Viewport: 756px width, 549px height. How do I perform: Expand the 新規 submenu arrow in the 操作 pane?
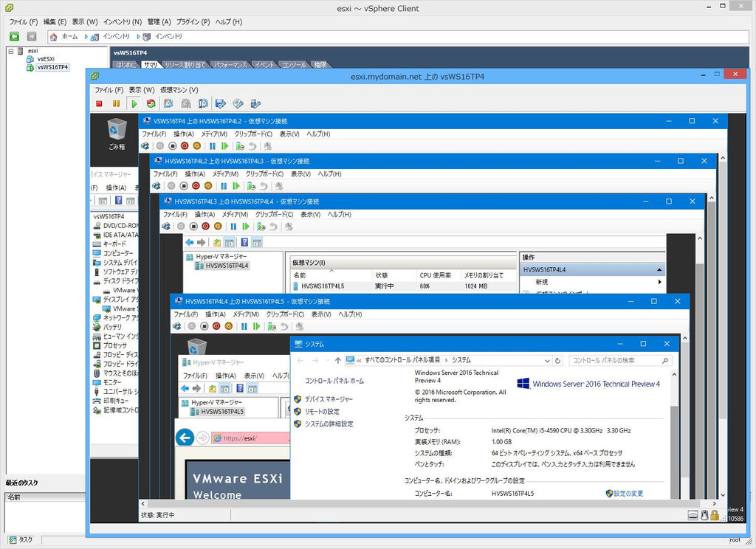(659, 282)
